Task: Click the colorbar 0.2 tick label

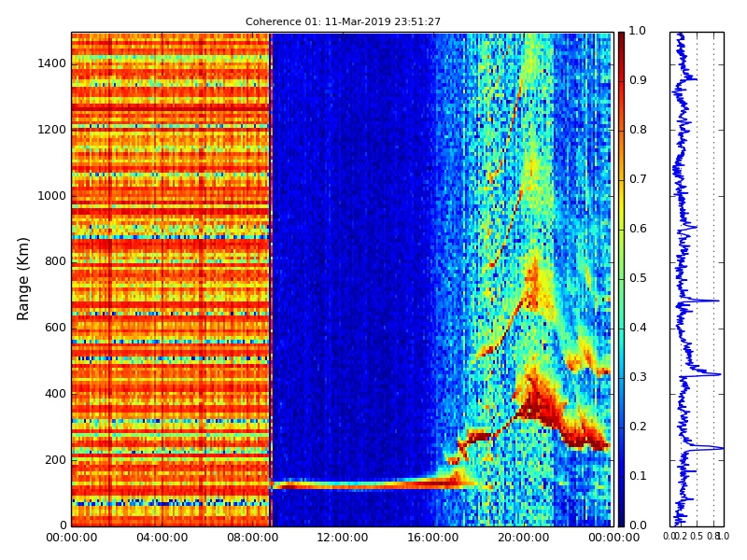Action: (638, 427)
